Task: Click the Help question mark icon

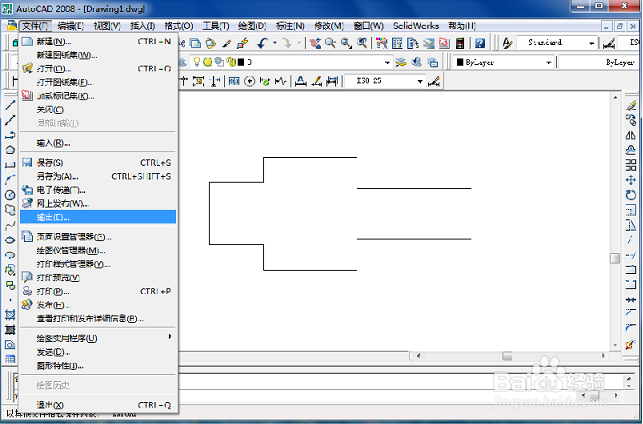Action: [480, 43]
